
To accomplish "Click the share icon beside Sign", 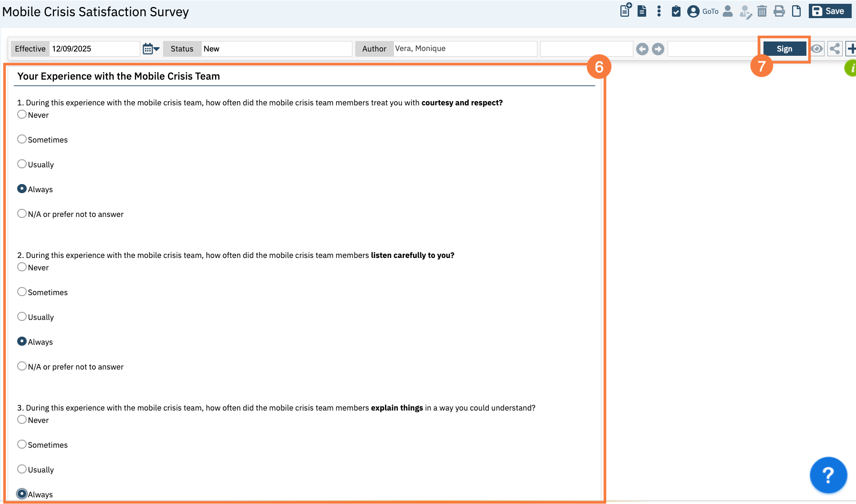I will [x=835, y=49].
